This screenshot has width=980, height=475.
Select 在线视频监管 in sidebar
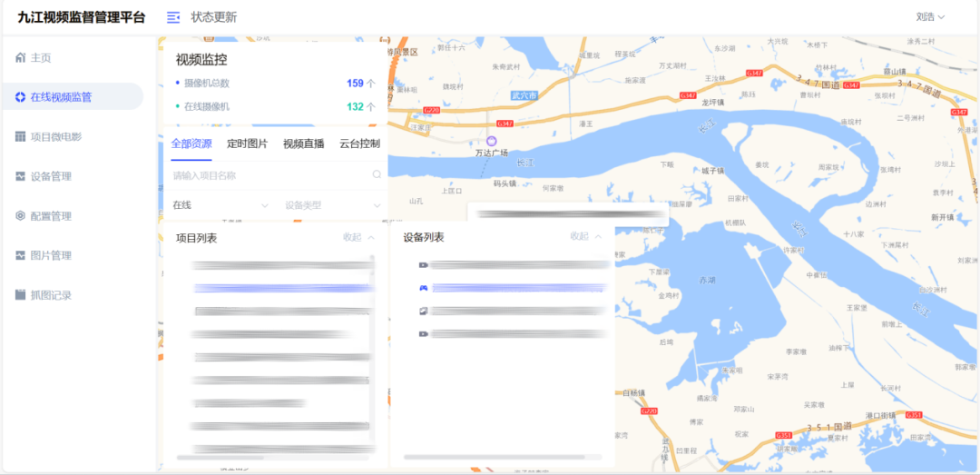61,97
